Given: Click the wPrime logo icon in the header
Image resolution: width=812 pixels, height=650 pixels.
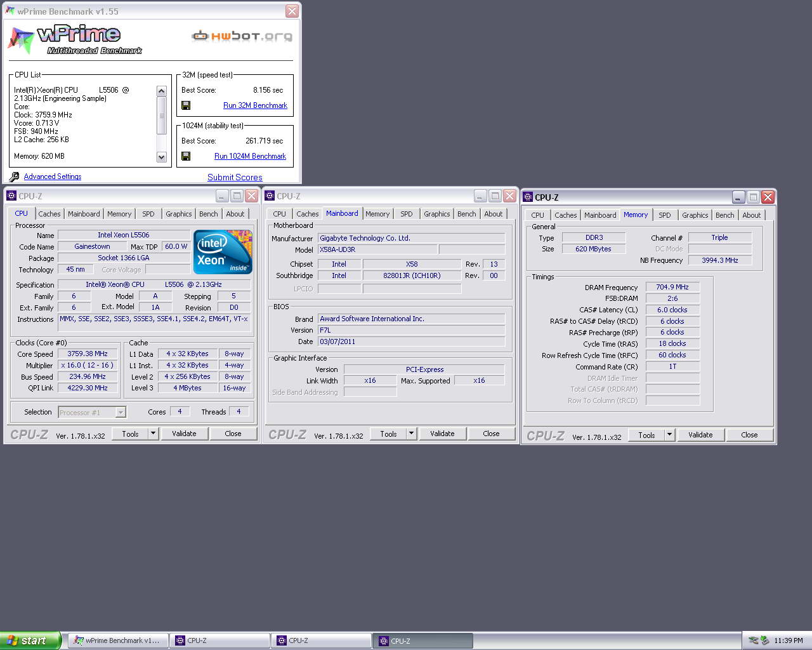Looking at the screenshot, I should point(21,40).
